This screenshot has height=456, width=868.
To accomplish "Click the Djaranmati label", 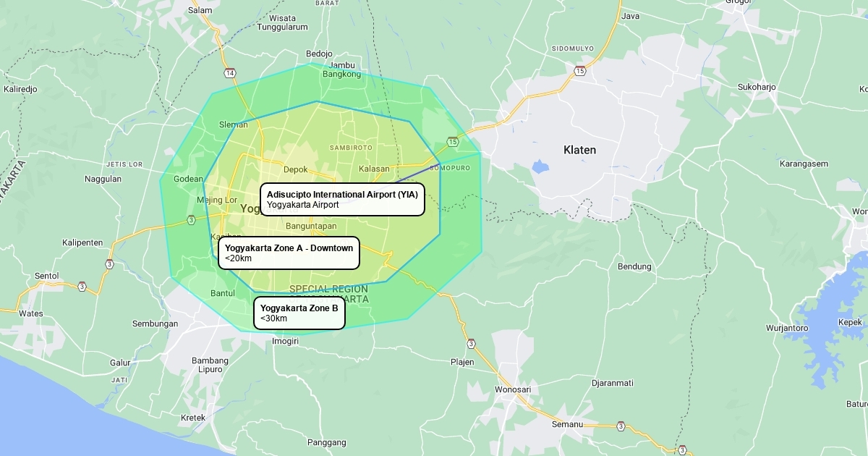I will pyautogui.click(x=613, y=383).
